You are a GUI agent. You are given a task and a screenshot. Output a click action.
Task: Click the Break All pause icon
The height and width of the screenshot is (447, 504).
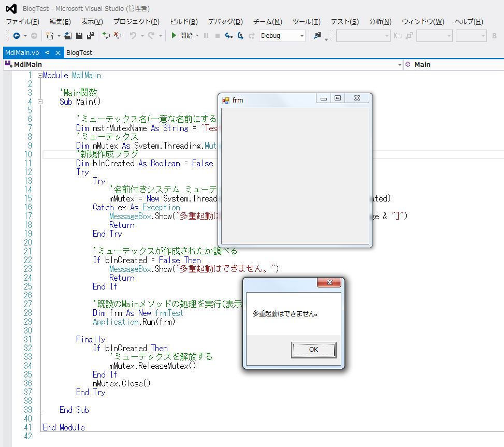[x=206, y=36]
